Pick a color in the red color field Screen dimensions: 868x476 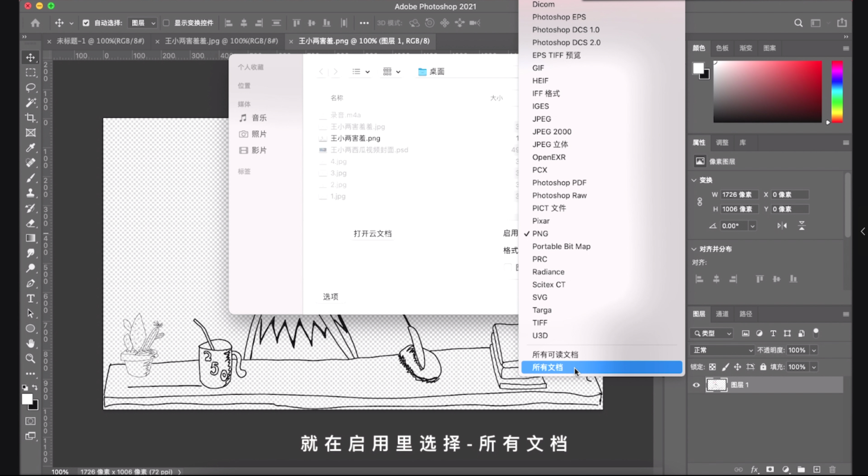coord(768,92)
